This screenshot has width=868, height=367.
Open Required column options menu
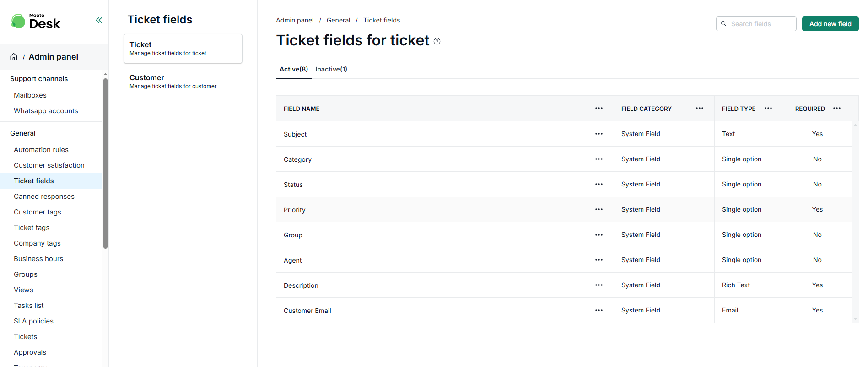coord(837,108)
